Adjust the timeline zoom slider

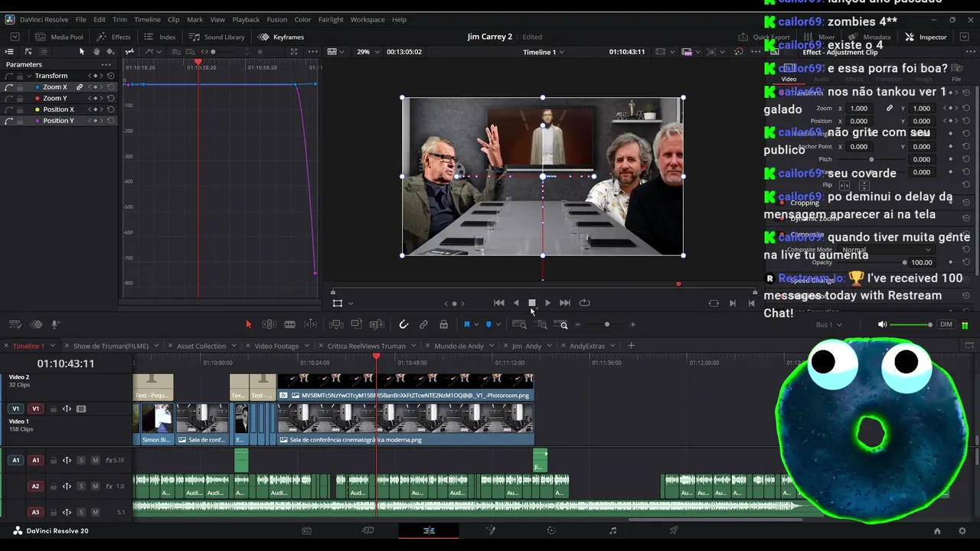pyautogui.click(x=606, y=324)
